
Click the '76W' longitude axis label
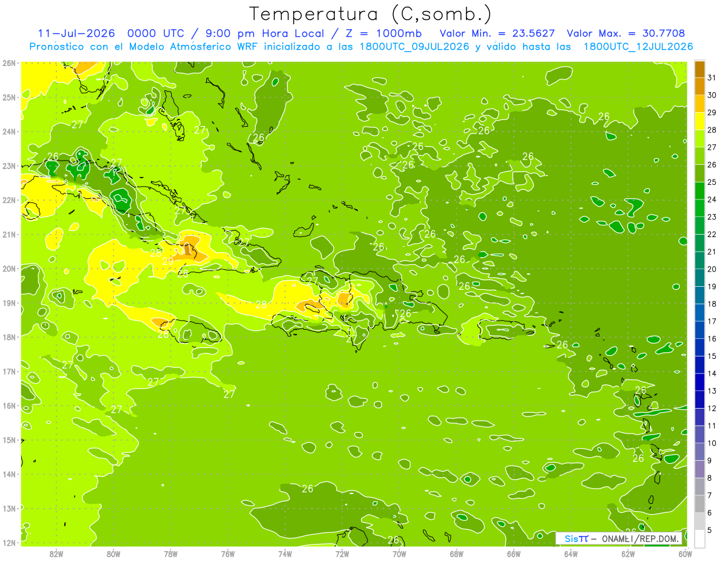pyautogui.click(x=227, y=554)
